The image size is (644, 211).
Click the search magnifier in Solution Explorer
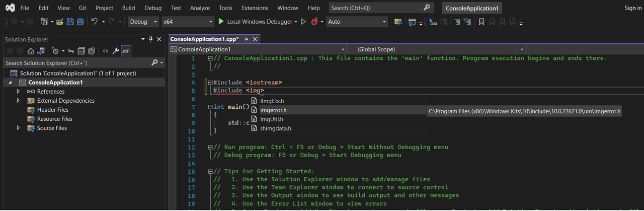[x=154, y=63]
